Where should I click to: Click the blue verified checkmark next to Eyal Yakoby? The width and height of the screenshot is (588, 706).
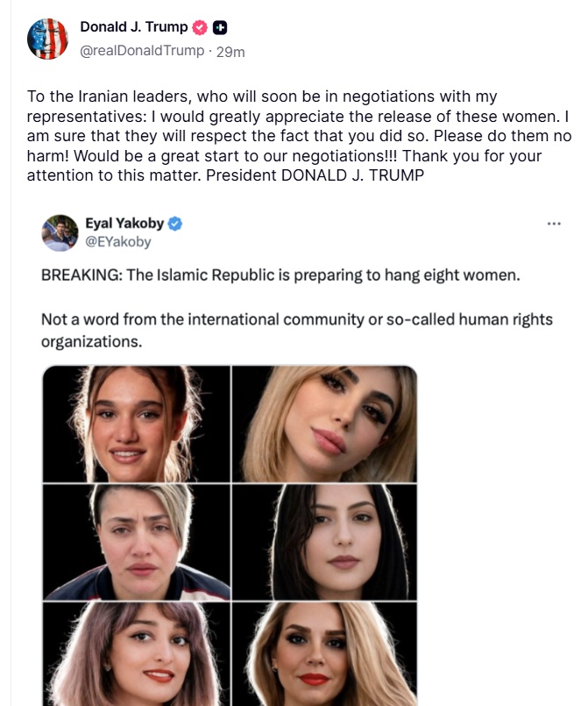[x=175, y=224]
